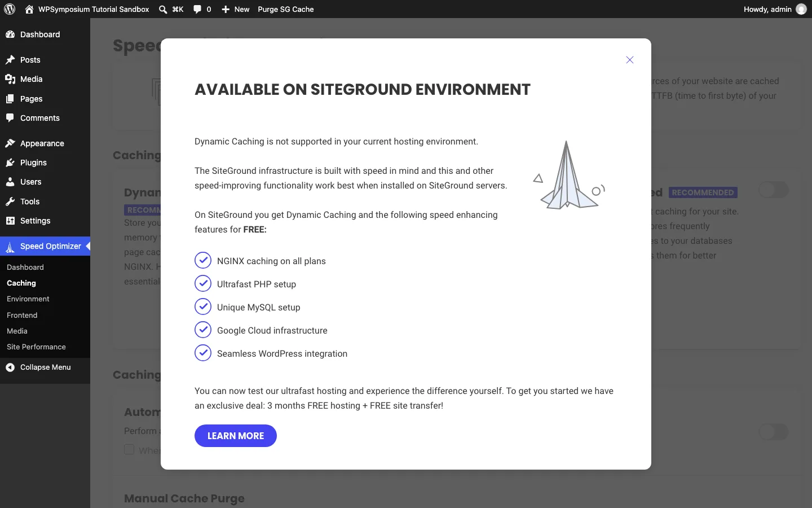The height and width of the screenshot is (508, 812).
Task: Select the Caching submenu item
Action: (21, 283)
